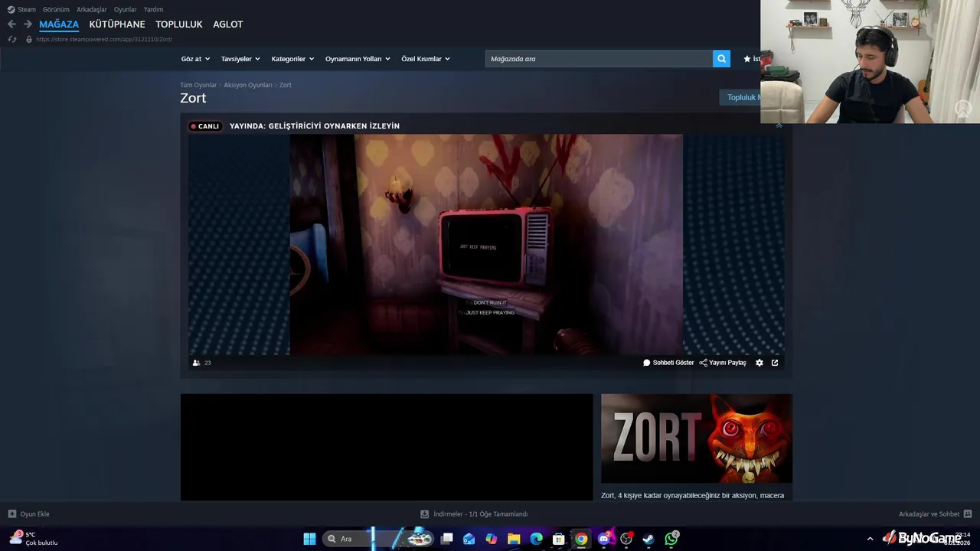Switch to the MAĞAZA tab

59,24
